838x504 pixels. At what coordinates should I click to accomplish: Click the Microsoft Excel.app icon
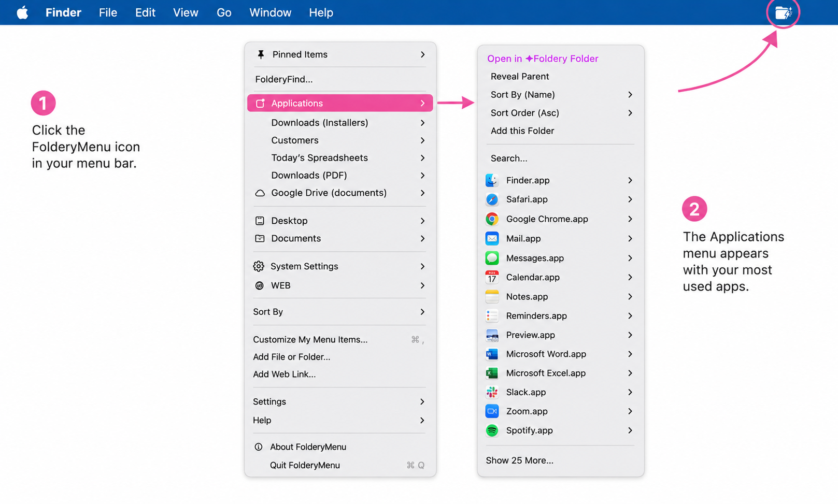pyautogui.click(x=492, y=373)
